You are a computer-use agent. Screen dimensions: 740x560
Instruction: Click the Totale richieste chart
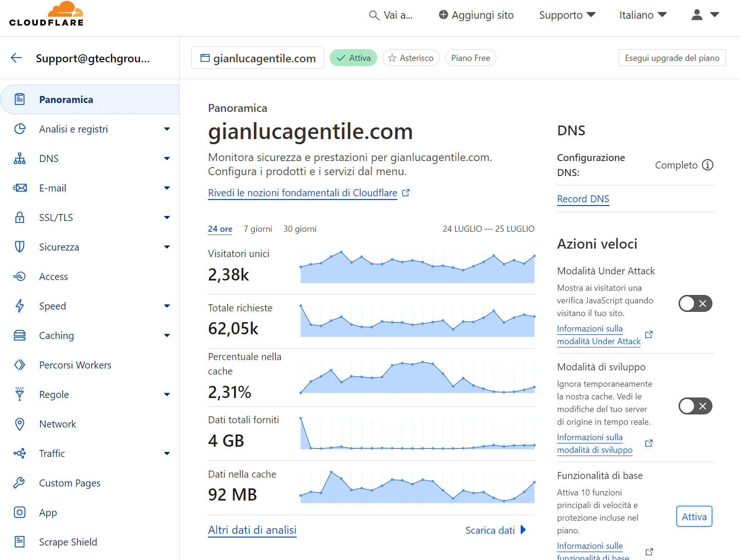click(417, 321)
